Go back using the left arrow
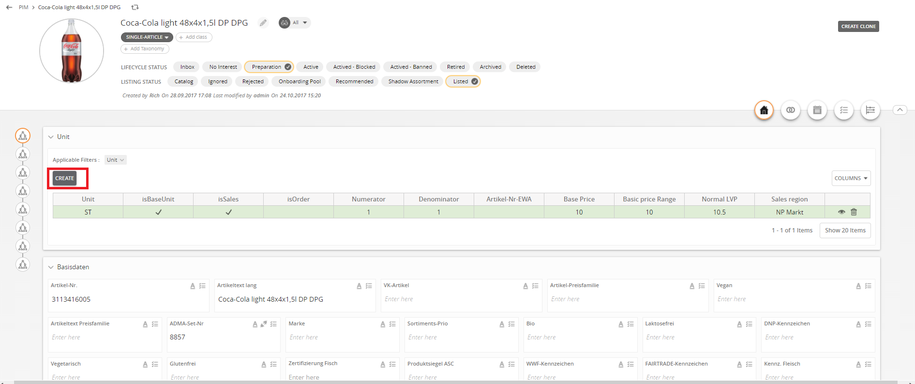Image resolution: width=915 pixels, height=384 pixels. pyautogui.click(x=9, y=7)
